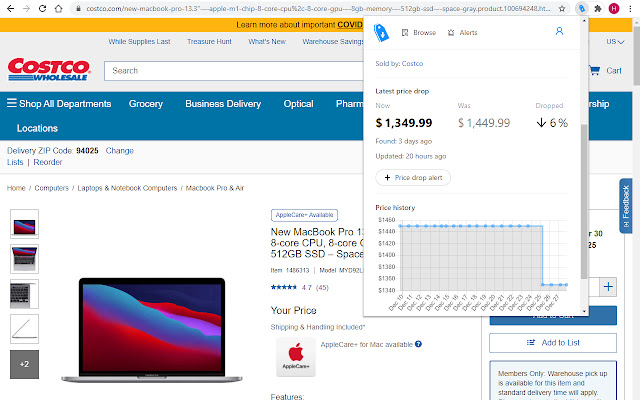Screen dimensions: 640x400
Task: Click the (45) reviews count link
Action: [322, 287]
